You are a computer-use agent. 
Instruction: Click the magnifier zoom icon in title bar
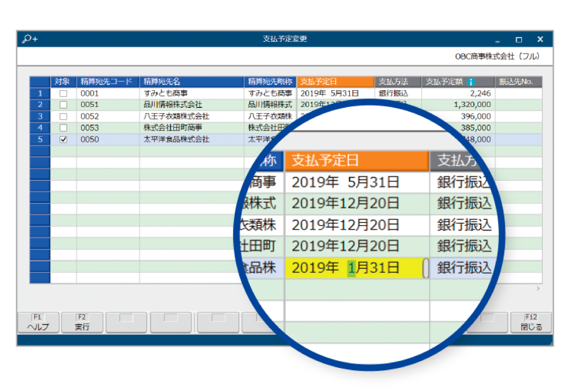(x=30, y=39)
